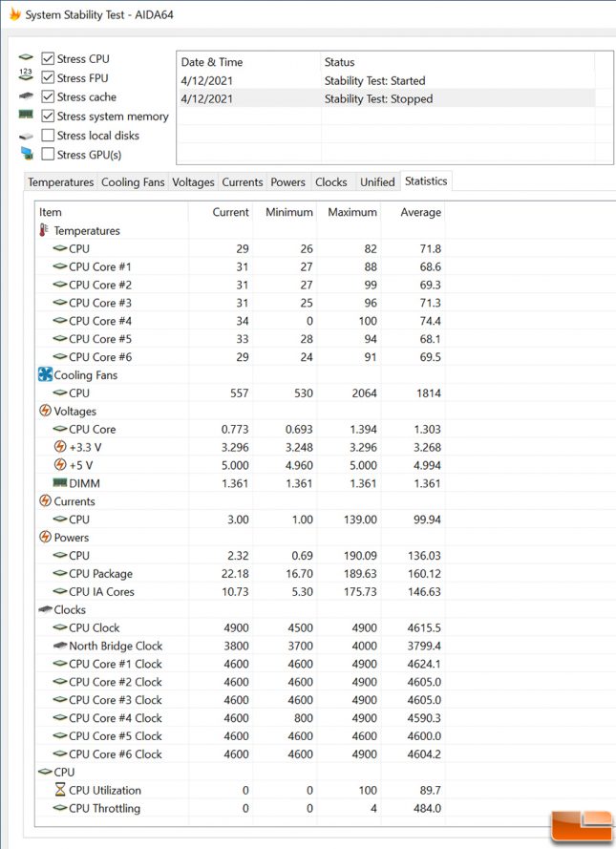This screenshot has height=849, width=616.
Task: Click the lightning icon beside +5 V
Action: pyautogui.click(x=60, y=464)
